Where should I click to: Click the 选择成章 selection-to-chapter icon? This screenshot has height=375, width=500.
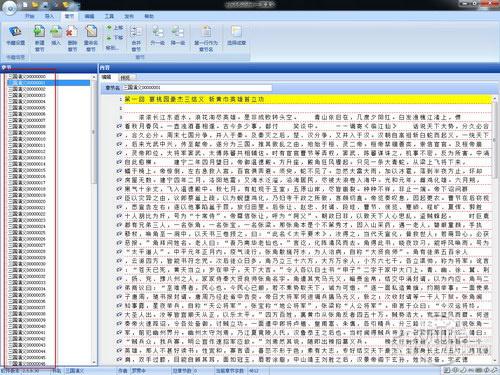236,35
